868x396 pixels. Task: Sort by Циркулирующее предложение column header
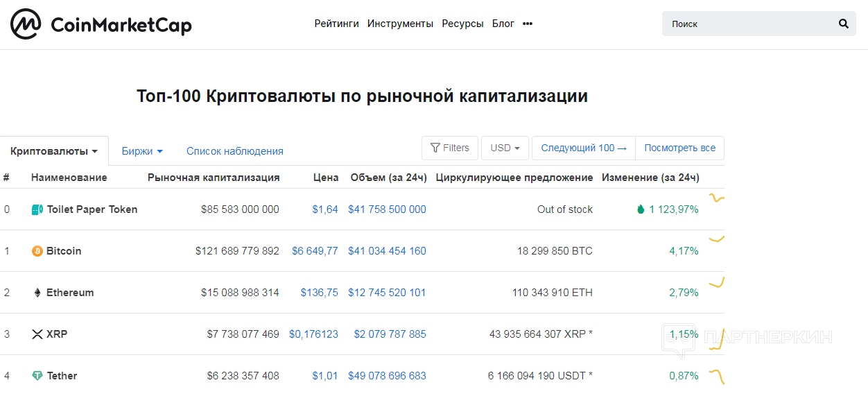tap(514, 178)
